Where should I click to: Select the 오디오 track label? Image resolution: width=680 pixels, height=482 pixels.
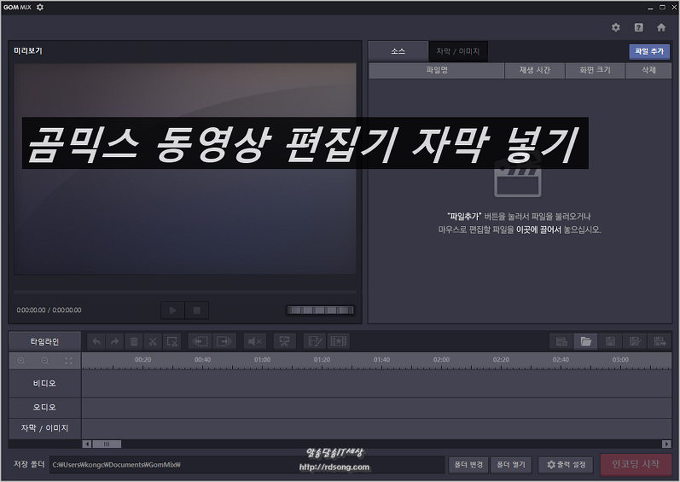pos(45,407)
